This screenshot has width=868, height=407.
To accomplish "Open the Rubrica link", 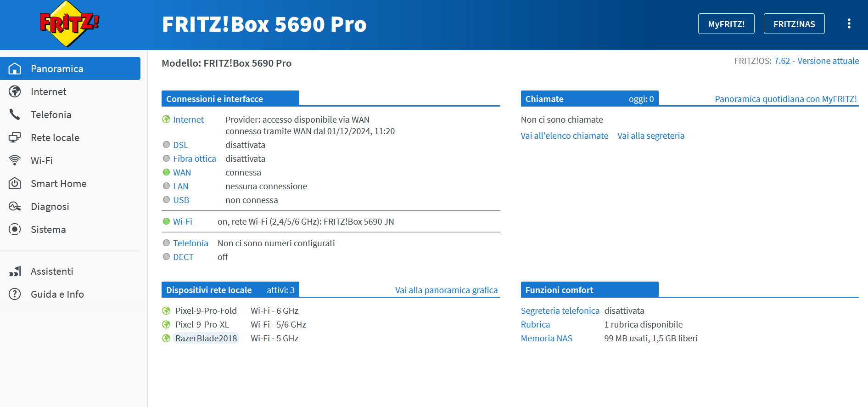I will point(535,324).
